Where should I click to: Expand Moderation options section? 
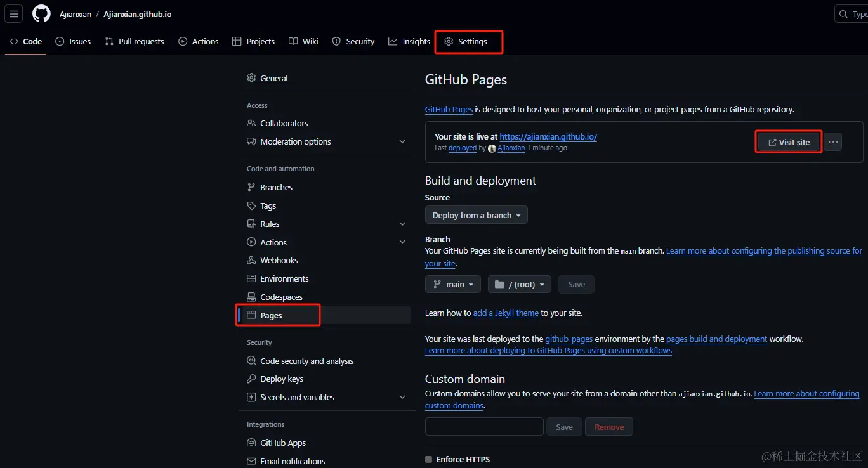325,141
